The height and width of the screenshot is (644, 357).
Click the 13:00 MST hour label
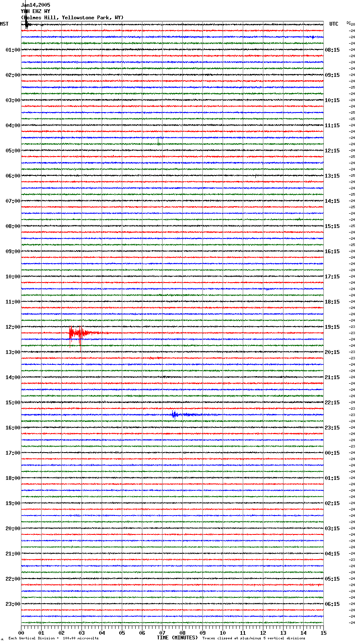tap(13, 352)
